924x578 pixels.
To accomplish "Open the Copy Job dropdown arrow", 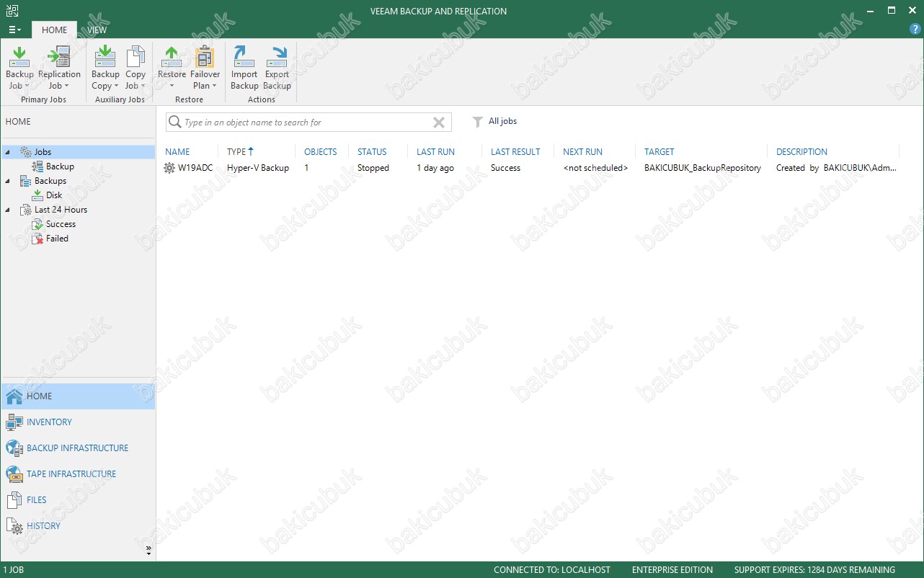I will [x=143, y=86].
